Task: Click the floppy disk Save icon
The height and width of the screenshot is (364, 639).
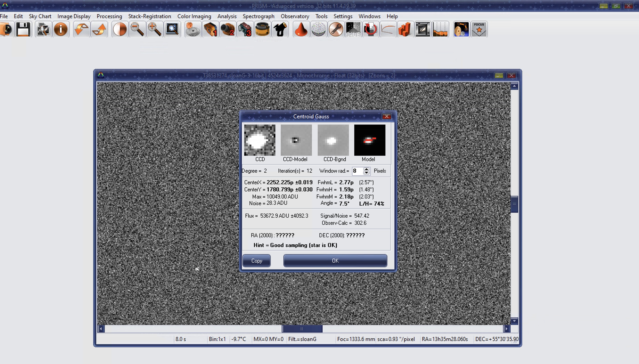Action: click(23, 29)
